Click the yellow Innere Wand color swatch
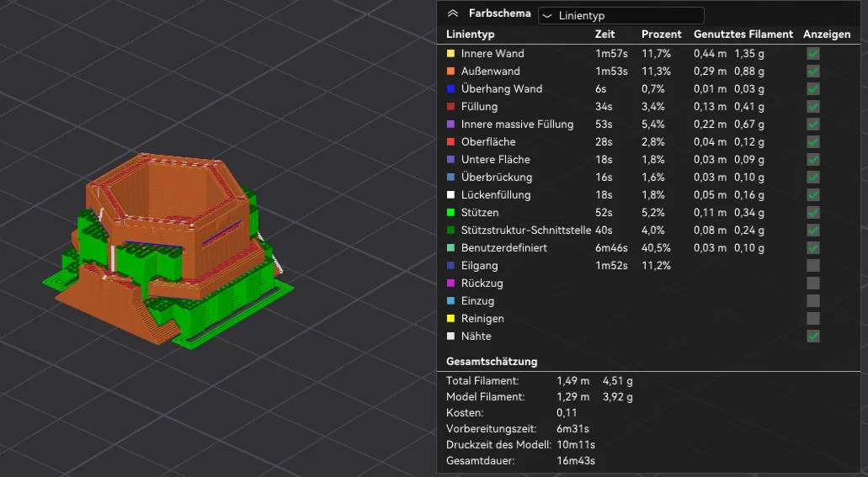This screenshot has width=868, height=477. click(x=450, y=54)
